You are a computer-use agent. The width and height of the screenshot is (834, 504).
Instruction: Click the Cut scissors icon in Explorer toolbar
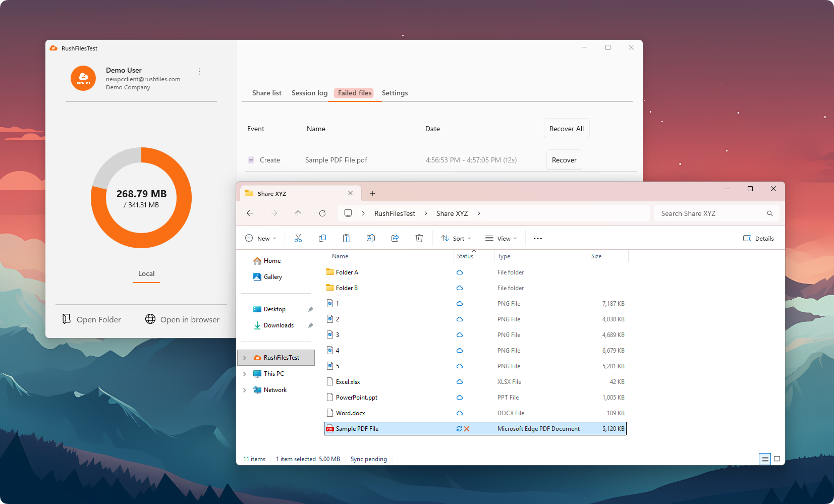coord(298,238)
